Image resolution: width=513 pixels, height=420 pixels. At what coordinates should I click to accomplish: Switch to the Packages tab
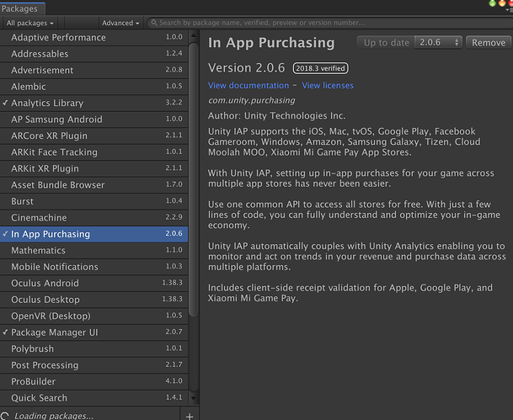click(x=19, y=8)
